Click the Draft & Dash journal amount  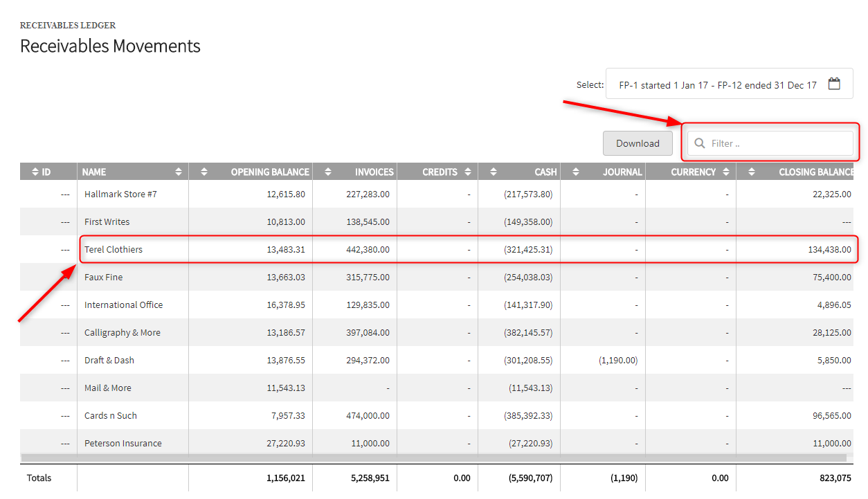(x=617, y=360)
